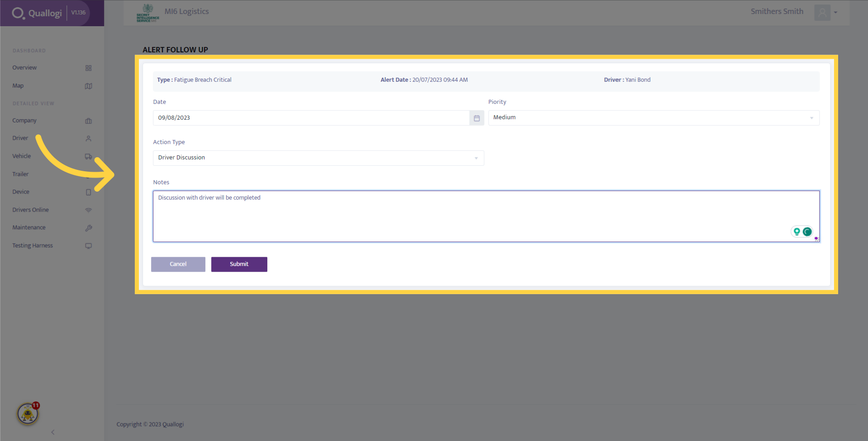Click the ALERT FOLLOW UP heading
The width and height of the screenshot is (868, 441).
coord(175,50)
